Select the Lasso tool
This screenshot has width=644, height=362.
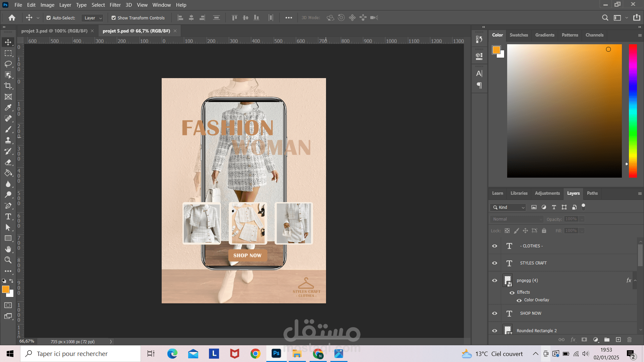8,64
